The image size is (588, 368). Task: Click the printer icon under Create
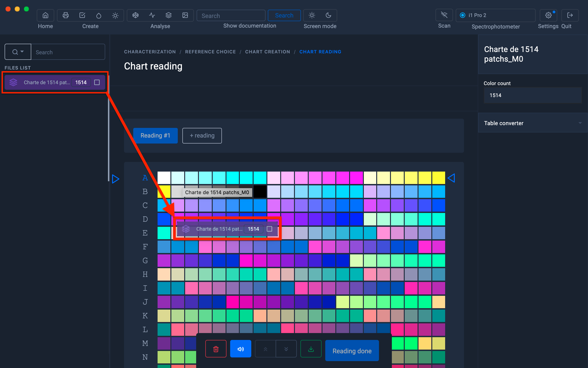(x=66, y=15)
